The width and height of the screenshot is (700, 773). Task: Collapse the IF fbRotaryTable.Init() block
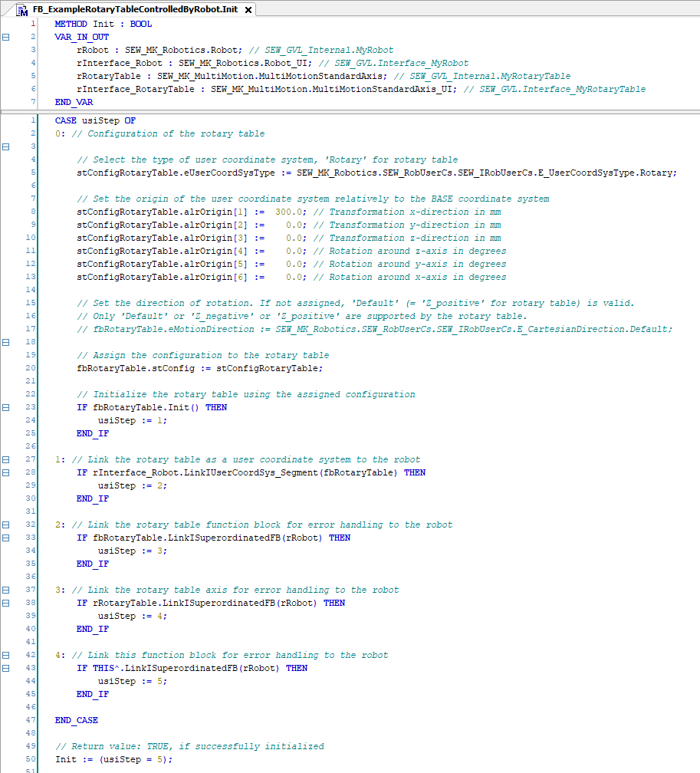[x=6, y=407]
